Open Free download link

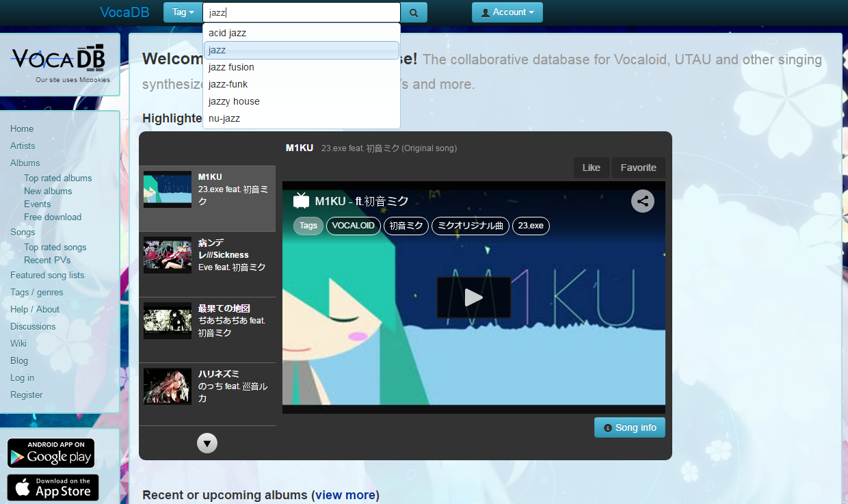[x=53, y=217]
